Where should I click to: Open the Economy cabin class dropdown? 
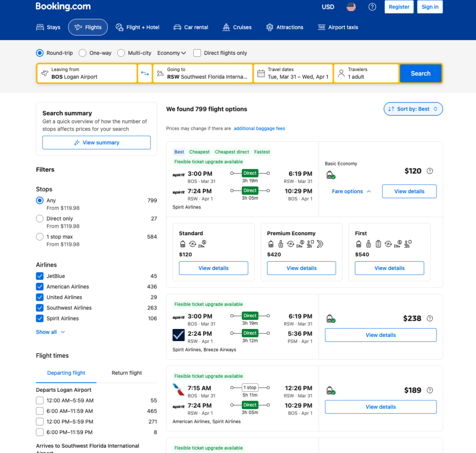(172, 53)
